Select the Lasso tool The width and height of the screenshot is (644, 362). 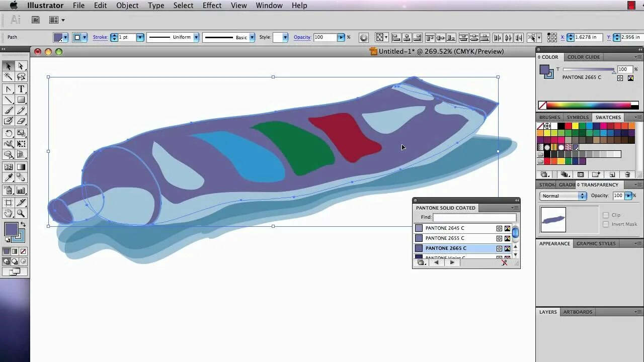coord(21,77)
